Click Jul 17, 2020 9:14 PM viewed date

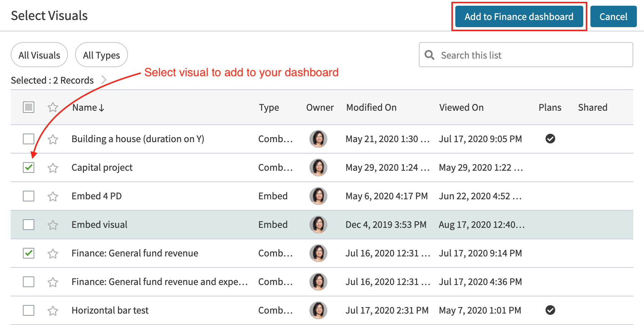point(480,253)
